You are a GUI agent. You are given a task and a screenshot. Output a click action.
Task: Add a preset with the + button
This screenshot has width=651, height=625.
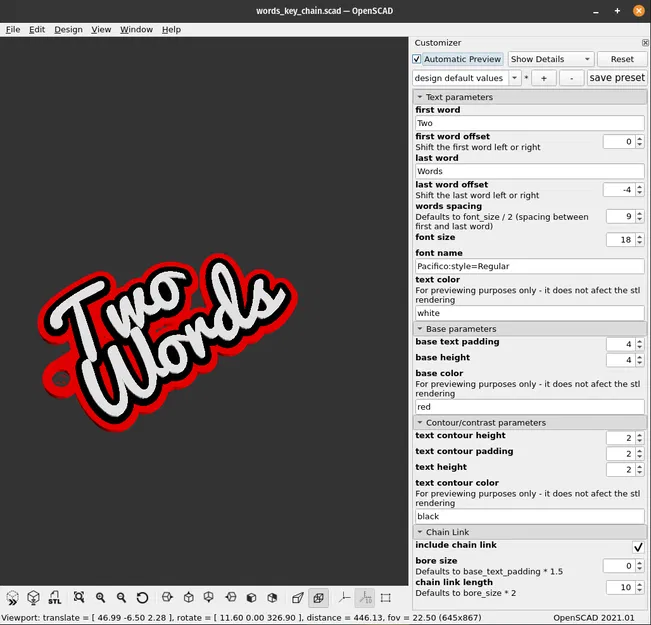click(x=543, y=78)
